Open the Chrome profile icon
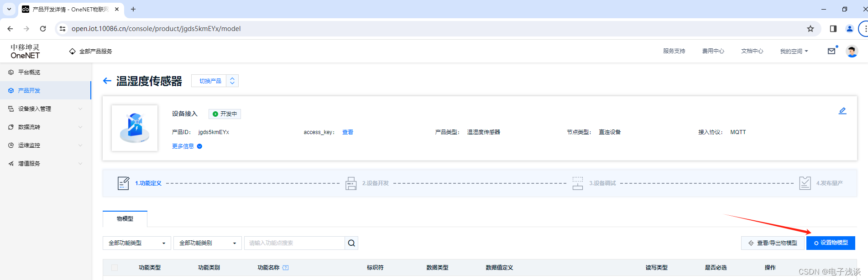The height and width of the screenshot is (280, 868). click(x=850, y=29)
